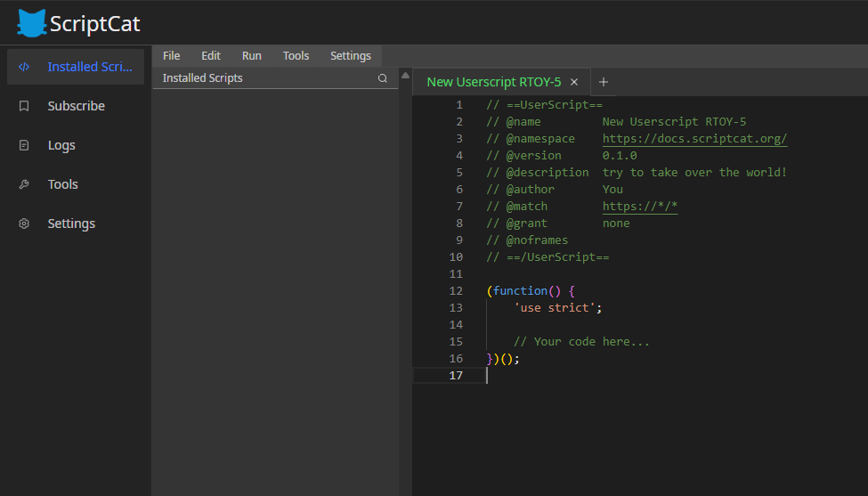The width and height of the screenshot is (868, 496).
Task: Open the Run menu
Action: click(251, 56)
